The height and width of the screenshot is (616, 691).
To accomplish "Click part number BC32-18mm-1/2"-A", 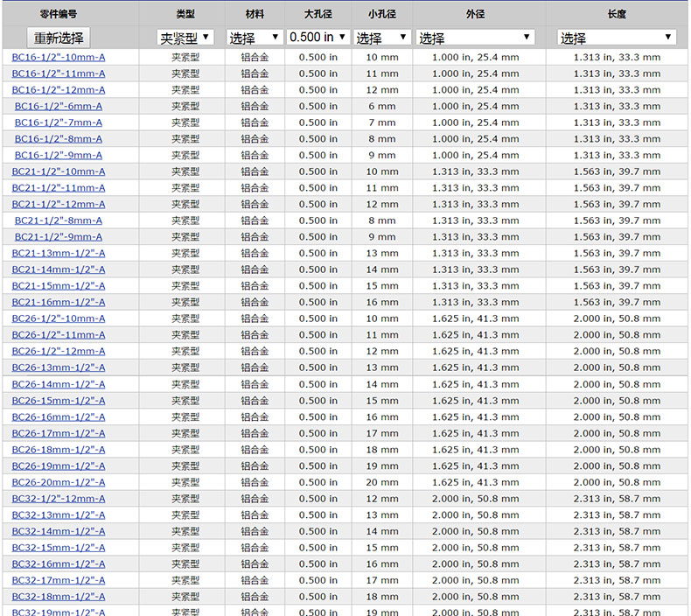I will point(59,597).
